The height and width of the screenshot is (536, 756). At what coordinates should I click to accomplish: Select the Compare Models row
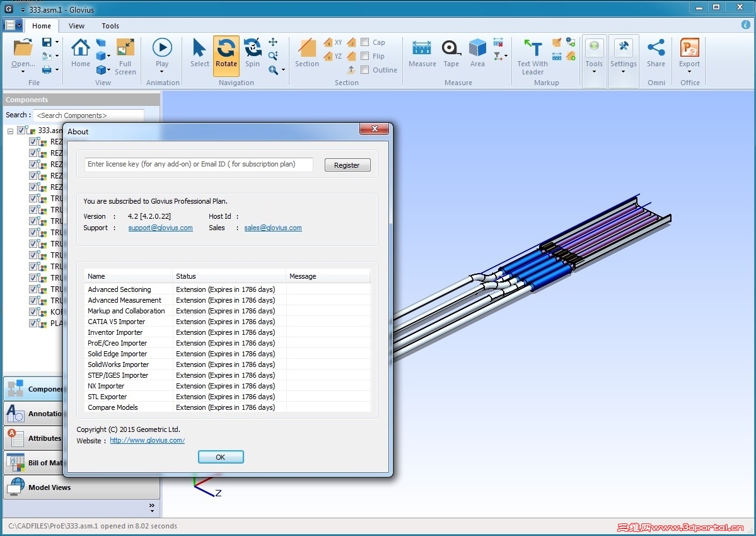[228, 407]
